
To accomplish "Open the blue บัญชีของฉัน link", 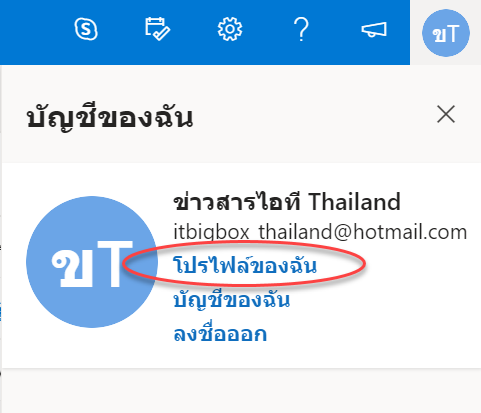I will [232, 300].
